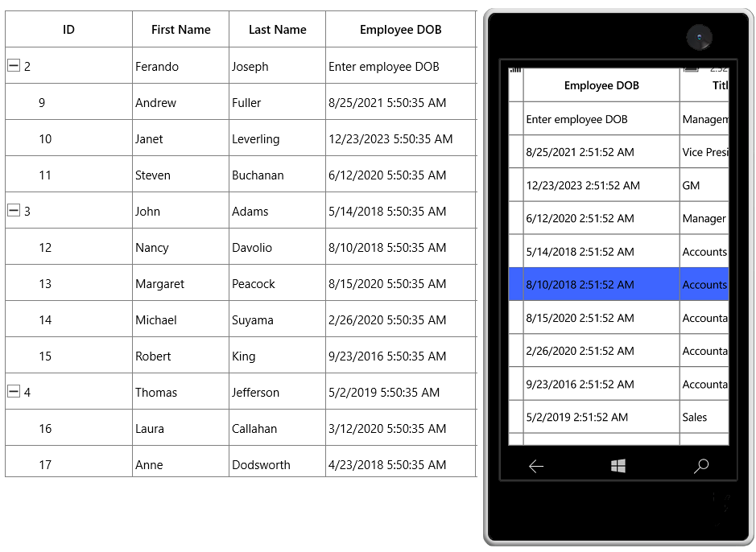756x552 pixels.
Task: Click the phone battery status icon
Action: point(692,70)
